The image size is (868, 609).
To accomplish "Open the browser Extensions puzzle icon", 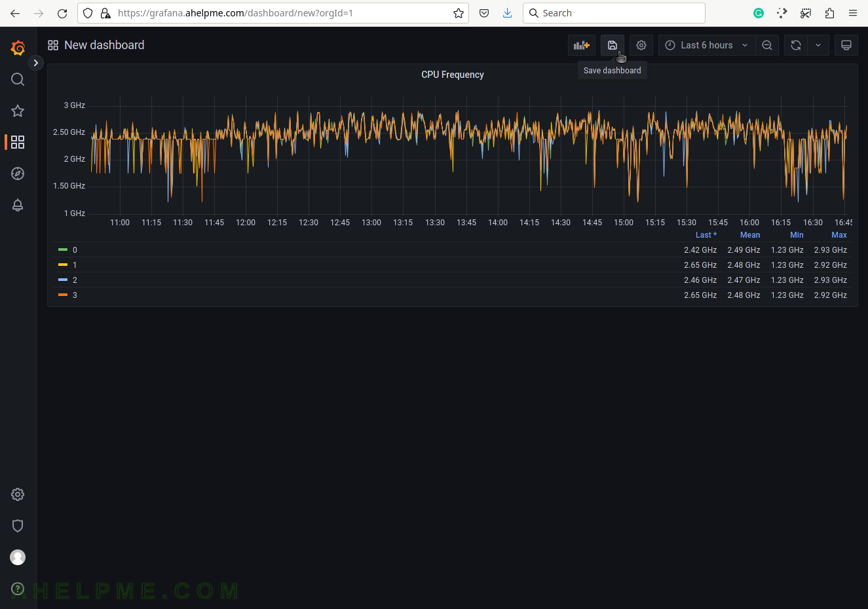I will (829, 13).
